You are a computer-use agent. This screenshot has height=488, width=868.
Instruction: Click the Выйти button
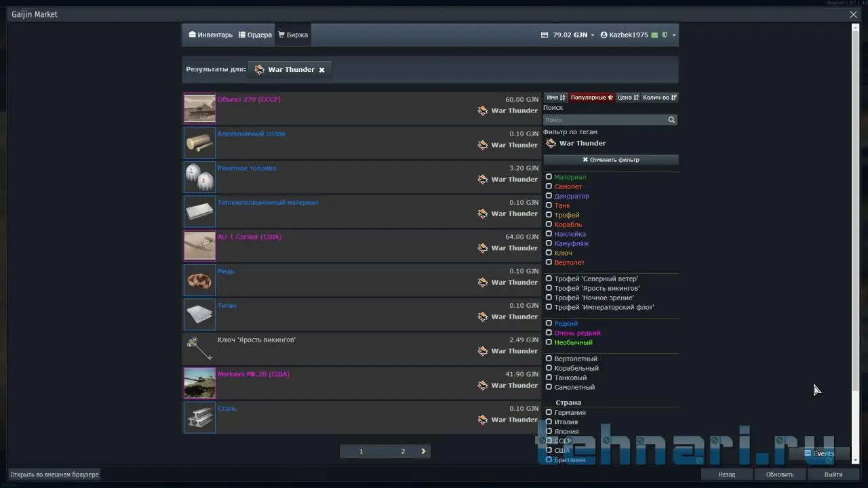833,474
